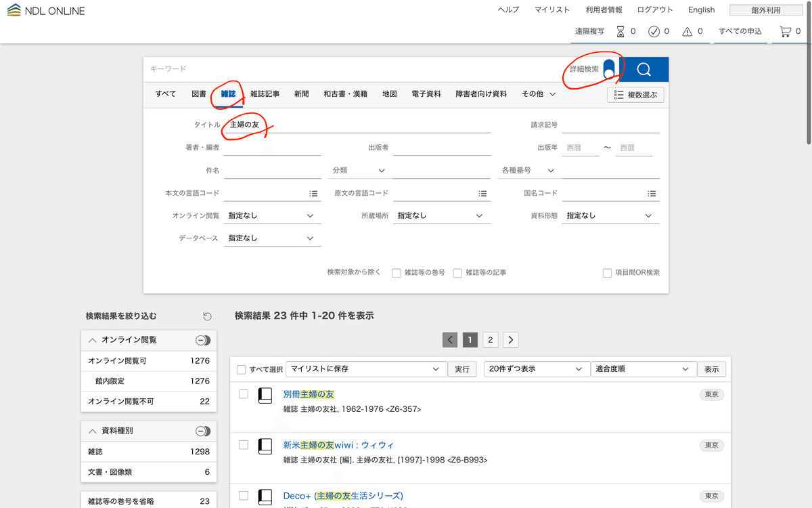Open the warning triangle alerts icon
Screen dimensions: 812x508
(x=687, y=31)
